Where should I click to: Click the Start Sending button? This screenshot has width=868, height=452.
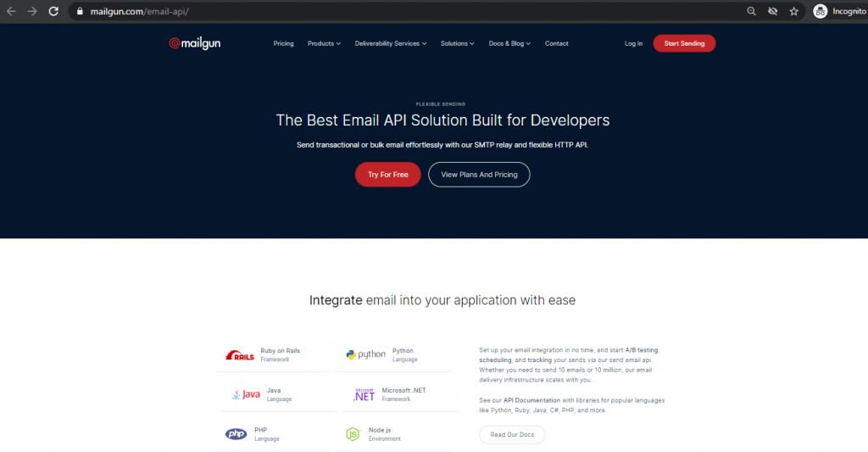tap(684, 43)
